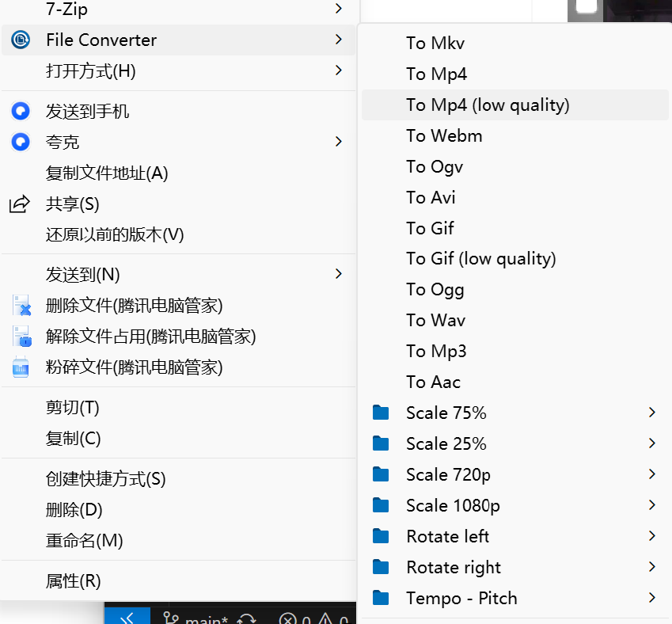Choose 重命名(M) rename entry

point(85,541)
